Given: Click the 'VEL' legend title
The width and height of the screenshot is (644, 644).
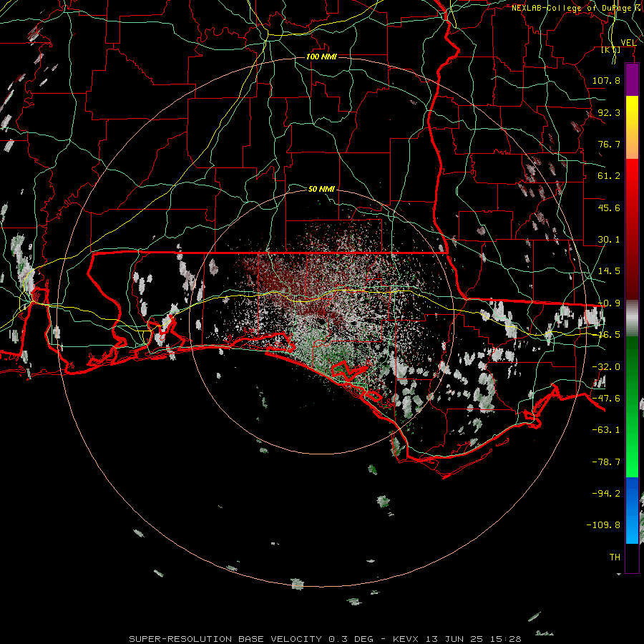Looking at the screenshot, I should [628, 43].
